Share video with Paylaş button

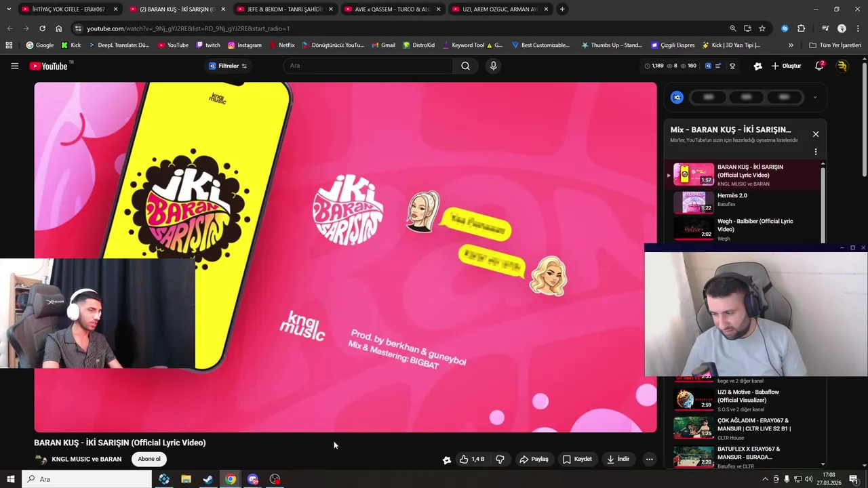534,459
